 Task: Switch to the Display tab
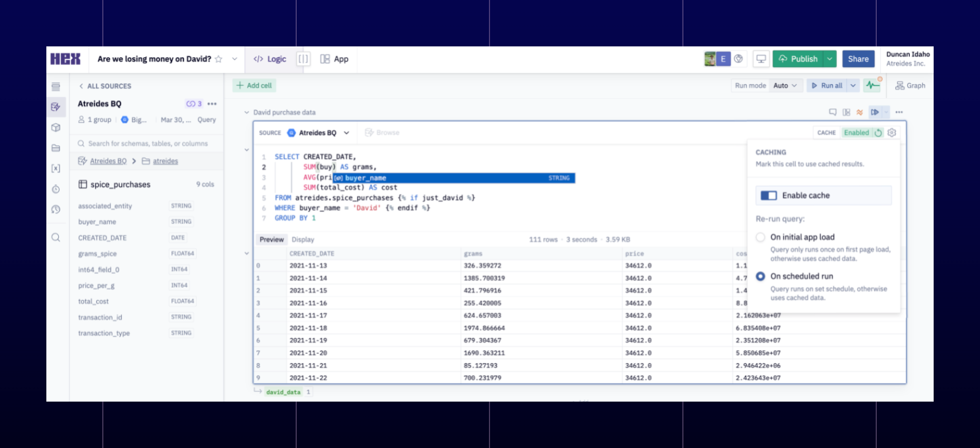pos(303,240)
